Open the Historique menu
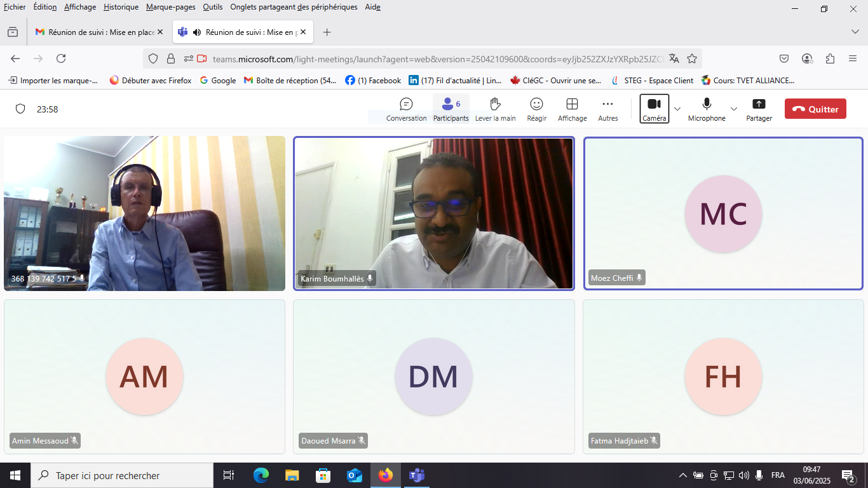The height and width of the screenshot is (488, 868). (x=121, y=7)
